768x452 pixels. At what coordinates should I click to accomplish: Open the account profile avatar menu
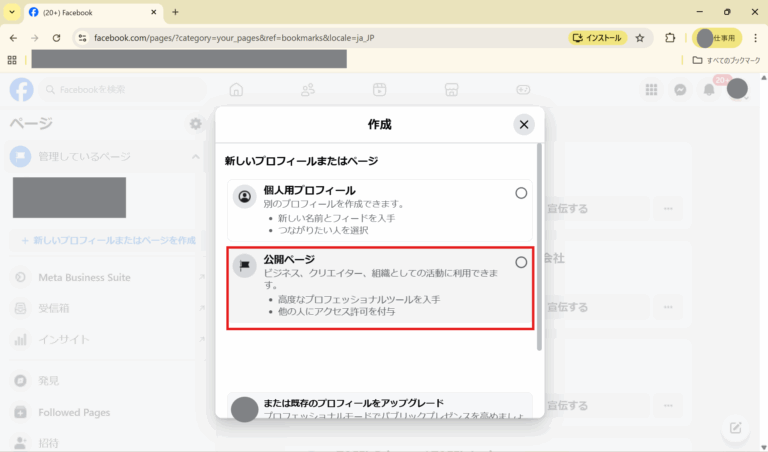[x=737, y=89]
